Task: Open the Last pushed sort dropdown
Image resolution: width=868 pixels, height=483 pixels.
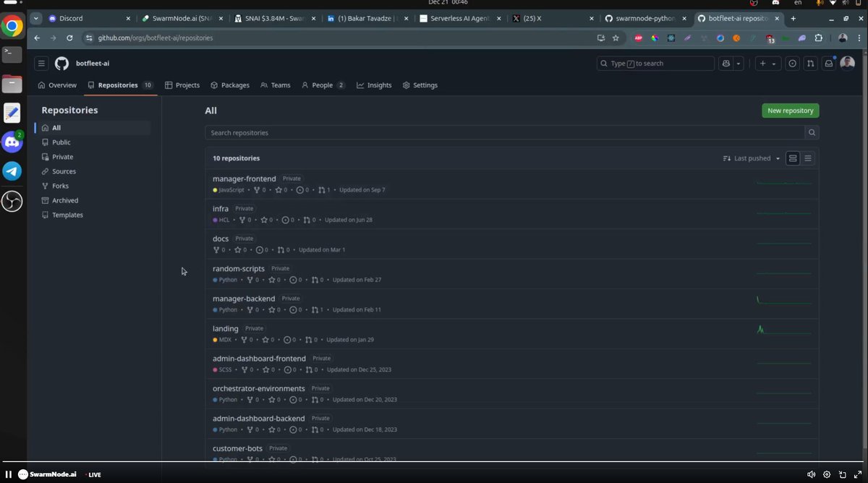Action: pos(752,158)
